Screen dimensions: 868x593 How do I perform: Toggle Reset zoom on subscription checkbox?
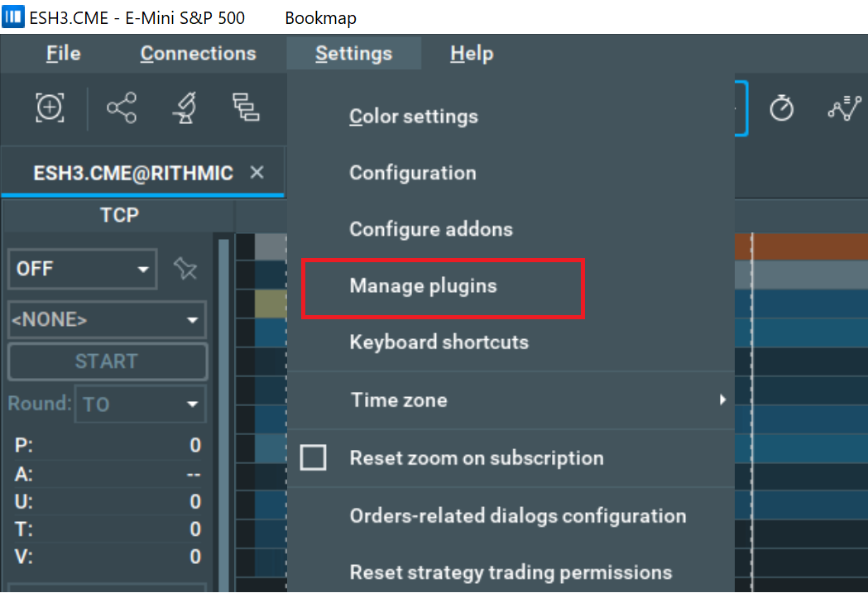coord(314,457)
